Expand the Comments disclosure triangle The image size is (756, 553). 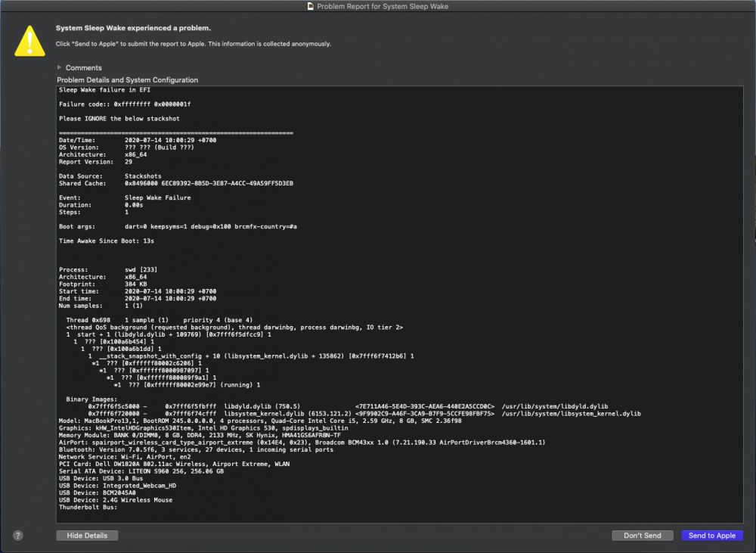point(59,67)
